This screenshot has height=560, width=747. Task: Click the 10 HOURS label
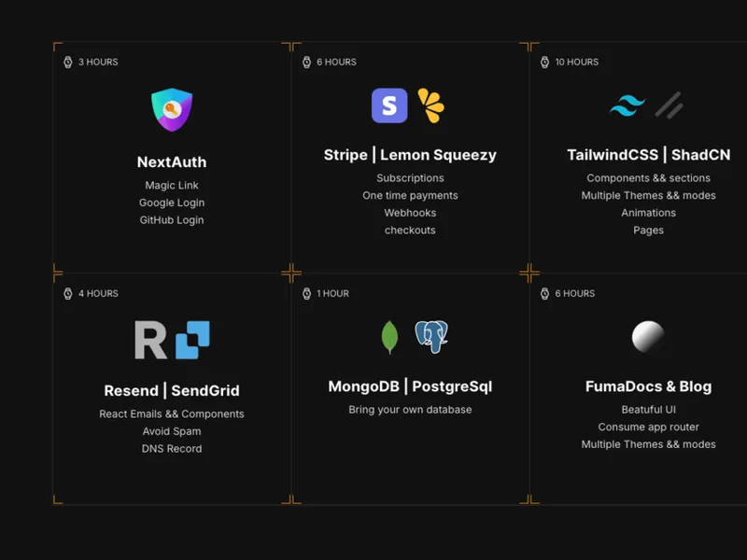[x=577, y=62]
